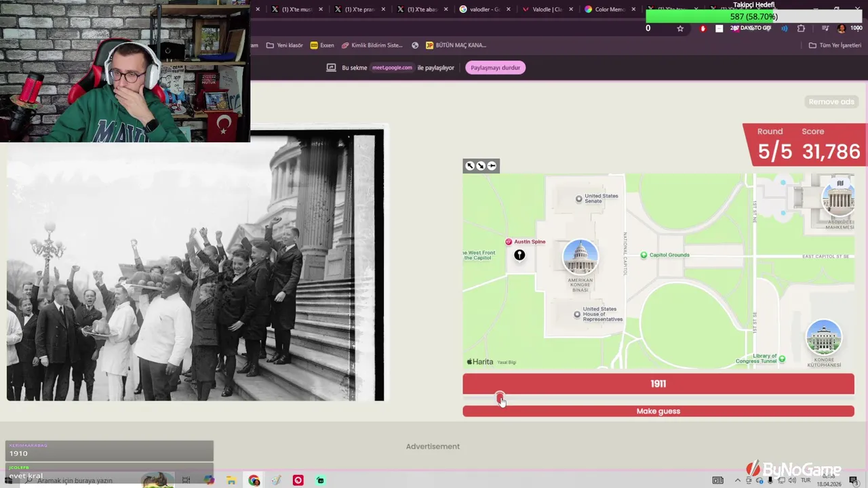Open File Explorer from the taskbar
The image size is (868, 488).
pyautogui.click(x=231, y=481)
